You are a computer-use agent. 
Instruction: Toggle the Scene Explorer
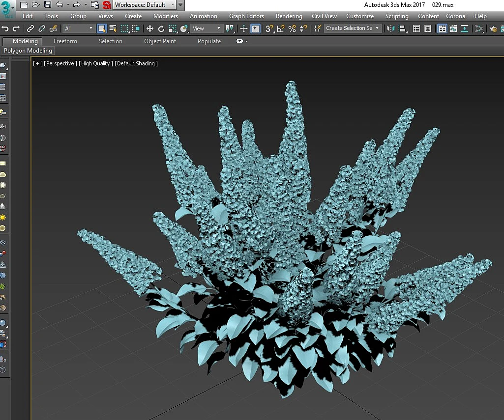tap(416, 28)
